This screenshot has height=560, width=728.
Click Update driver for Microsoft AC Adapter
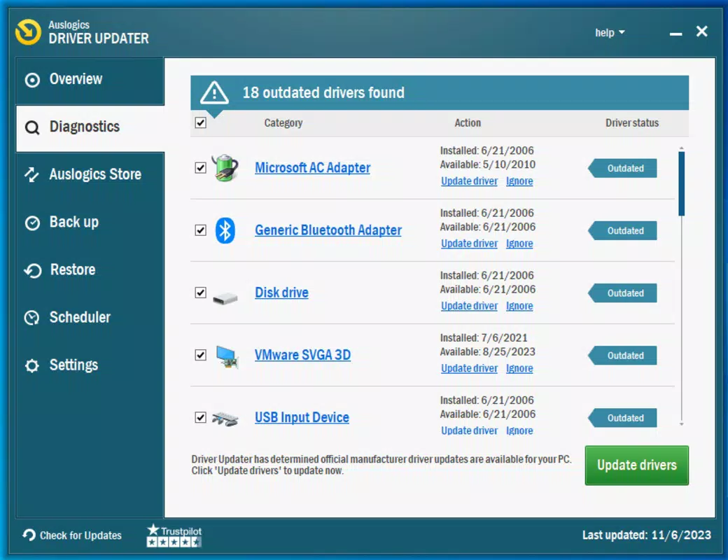pyautogui.click(x=469, y=181)
